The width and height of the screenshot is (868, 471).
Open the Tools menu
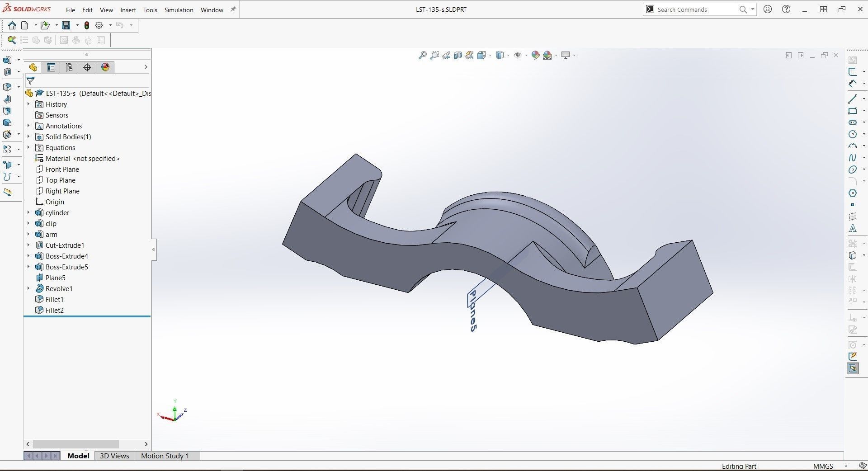(150, 9)
